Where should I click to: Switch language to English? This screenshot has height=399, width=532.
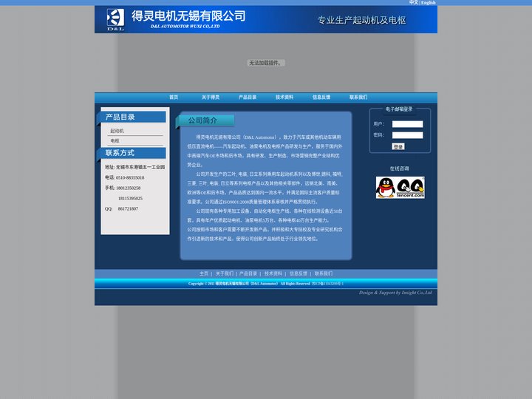tap(428, 2)
